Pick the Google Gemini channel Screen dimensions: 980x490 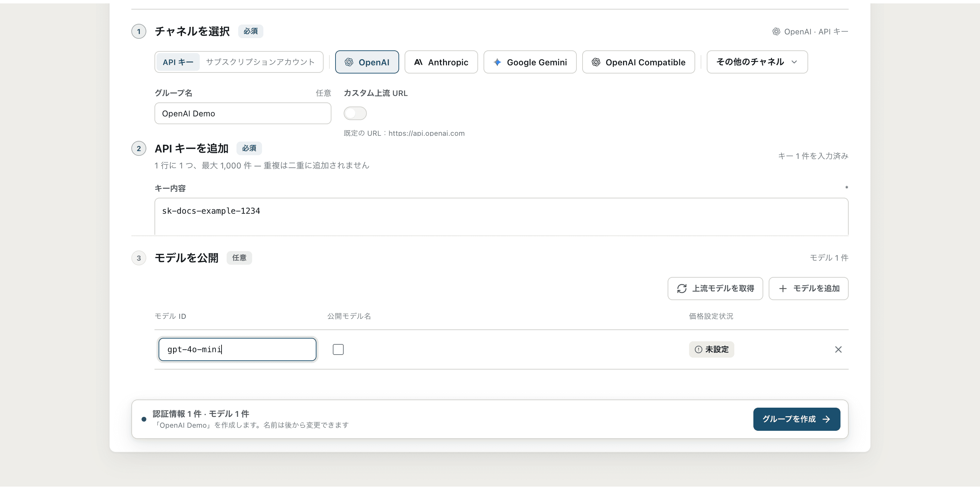[529, 62]
